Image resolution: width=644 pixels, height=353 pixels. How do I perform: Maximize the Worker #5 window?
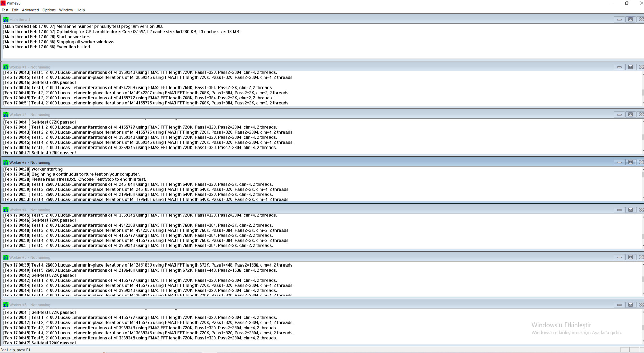630,257
